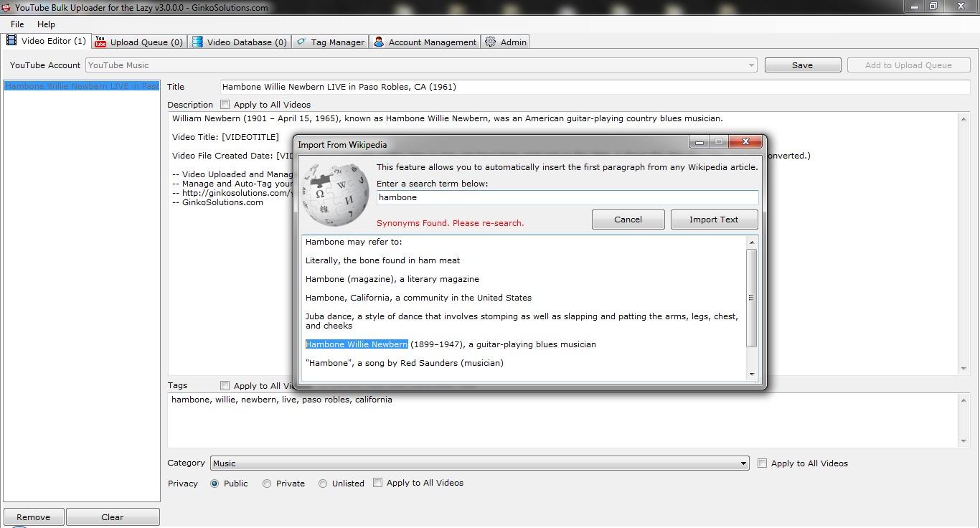Tick the Tags Apply to All checkbox
980x528 pixels.
[225, 386]
